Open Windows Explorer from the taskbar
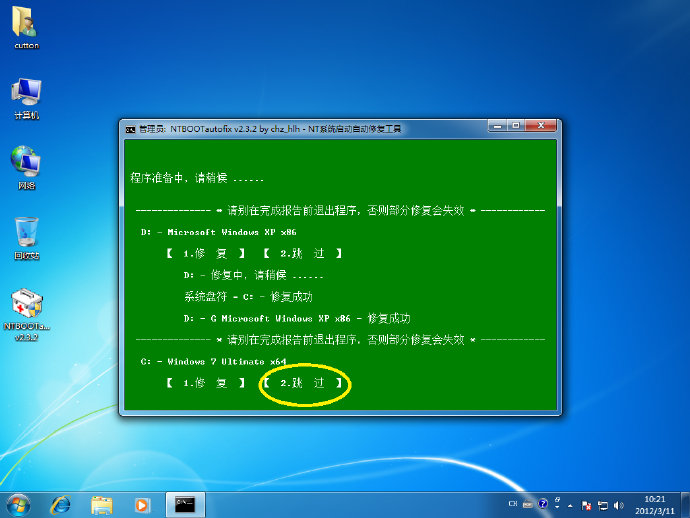Image resolution: width=690 pixels, height=518 pixels. tap(102, 505)
